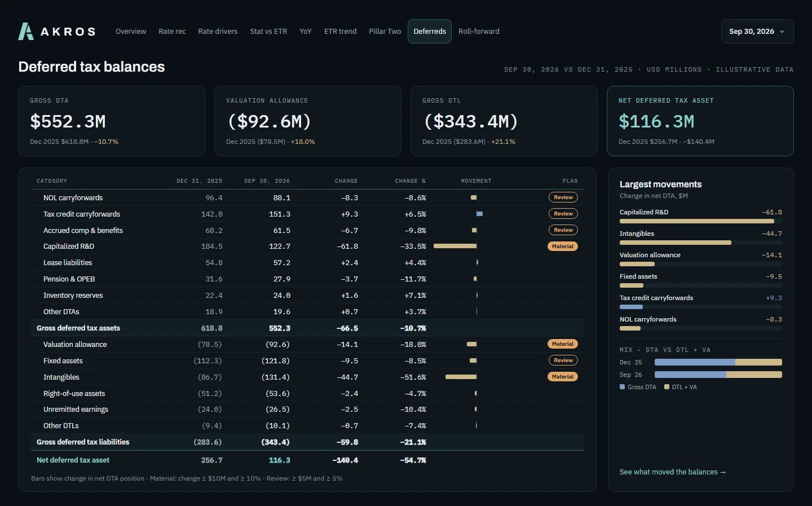Select the Net Deferred Tax Asset card
The height and width of the screenshot is (506, 812).
(x=700, y=121)
